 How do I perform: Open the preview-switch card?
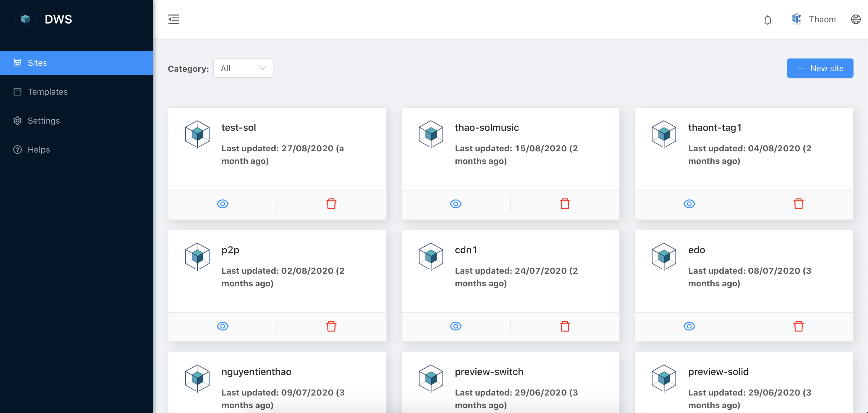coord(489,372)
